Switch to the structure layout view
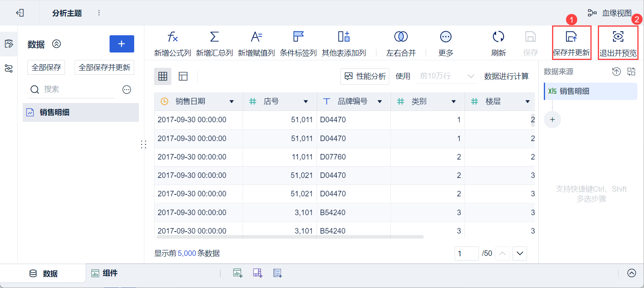The height and width of the screenshot is (288, 644). tap(183, 76)
